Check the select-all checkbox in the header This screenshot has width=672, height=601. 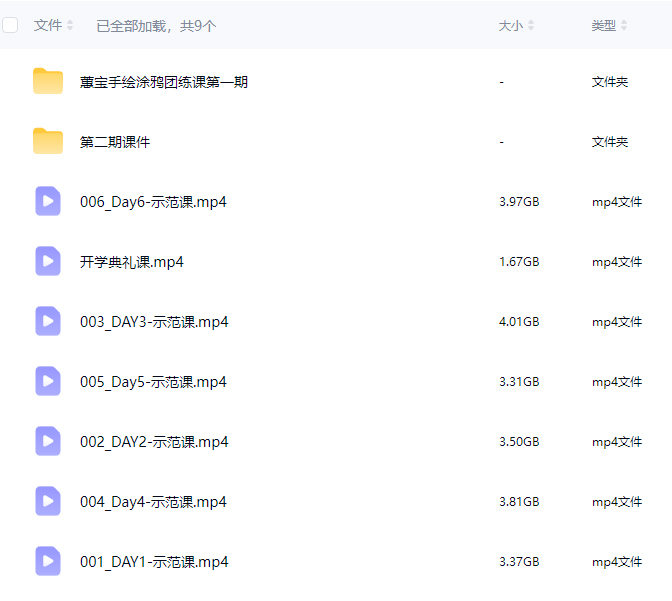(x=11, y=25)
